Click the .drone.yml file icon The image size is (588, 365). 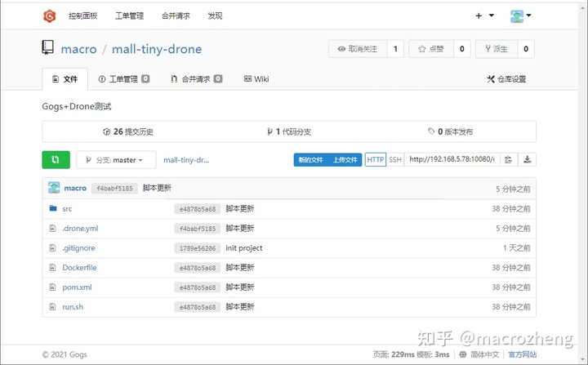coord(53,228)
